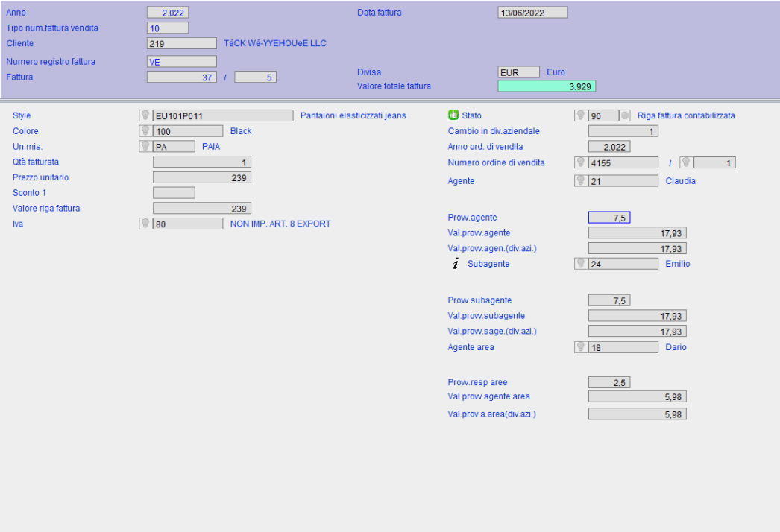Image resolution: width=780 pixels, height=532 pixels.
Task: Click the lightbulb icon left of Stato value 90
Action: (x=581, y=115)
